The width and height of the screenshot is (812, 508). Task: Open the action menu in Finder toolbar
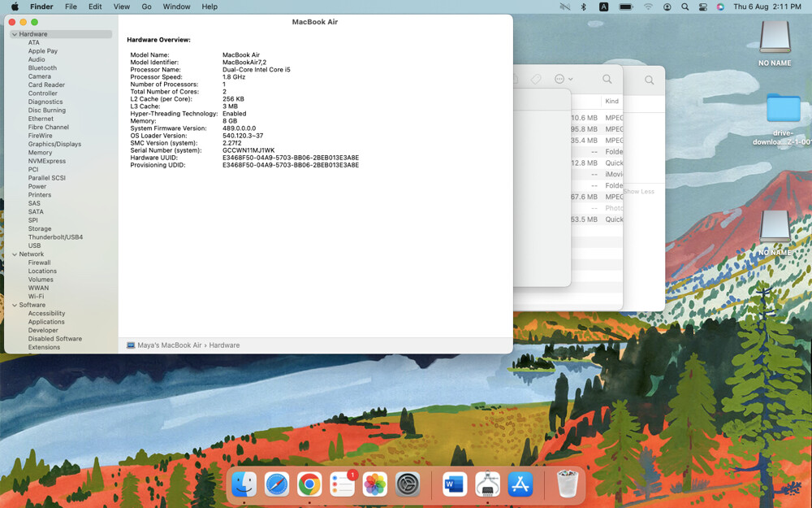[x=564, y=80]
